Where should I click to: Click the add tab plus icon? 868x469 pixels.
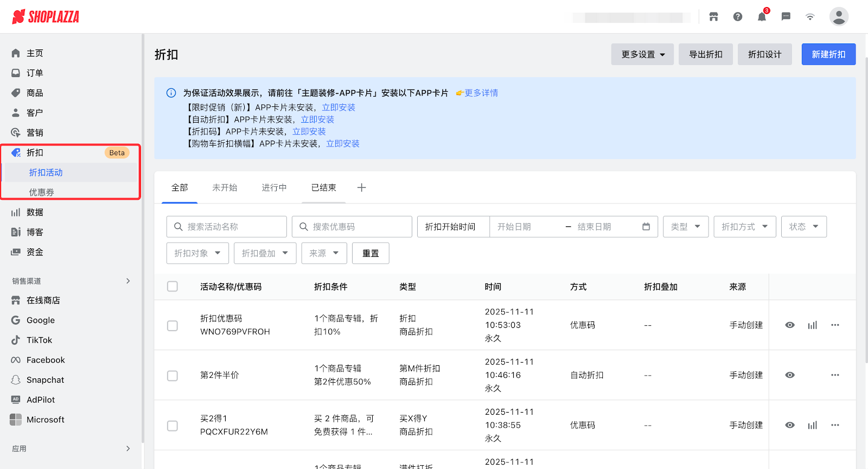362,188
